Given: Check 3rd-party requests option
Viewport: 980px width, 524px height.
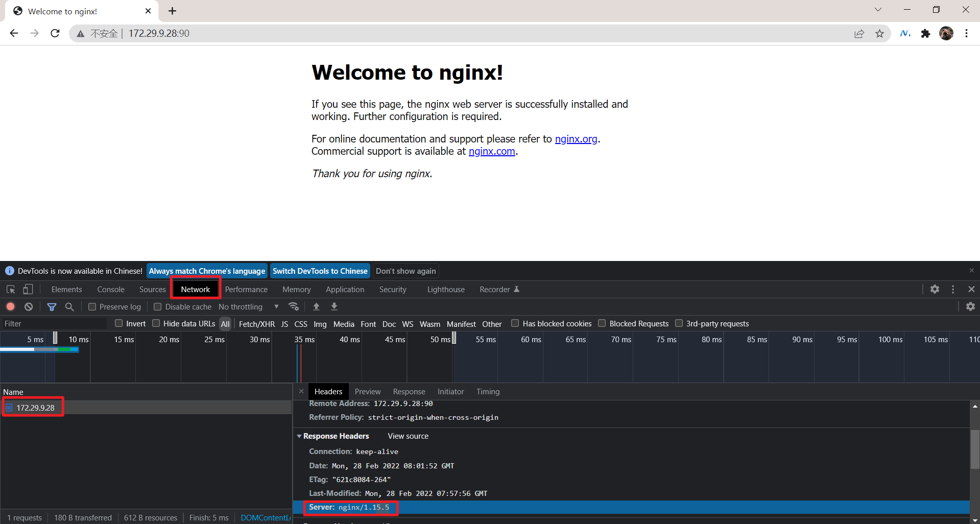Looking at the screenshot, I should (679, 323).
